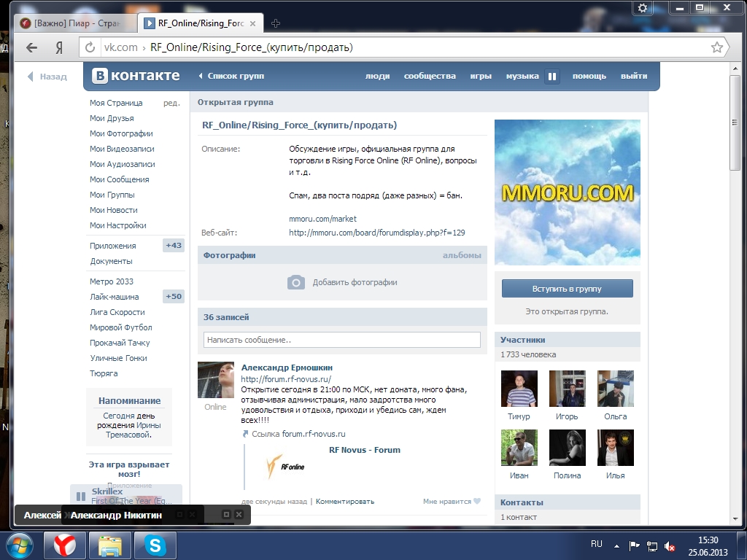Click Вступить в группу button
The height and width of the screenshot is (560, 747).
coord(567,289)
